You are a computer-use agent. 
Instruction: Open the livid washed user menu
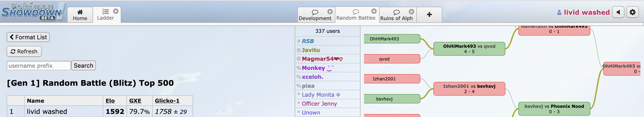point(583,12)
